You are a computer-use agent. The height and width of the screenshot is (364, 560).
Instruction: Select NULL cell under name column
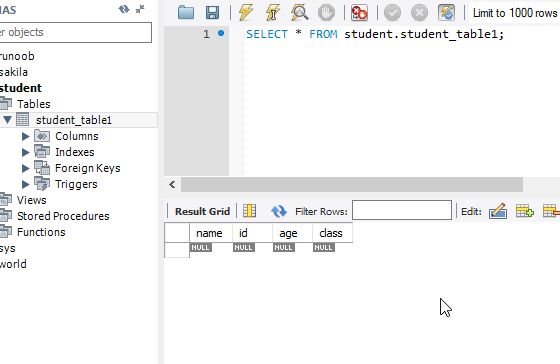201,248
